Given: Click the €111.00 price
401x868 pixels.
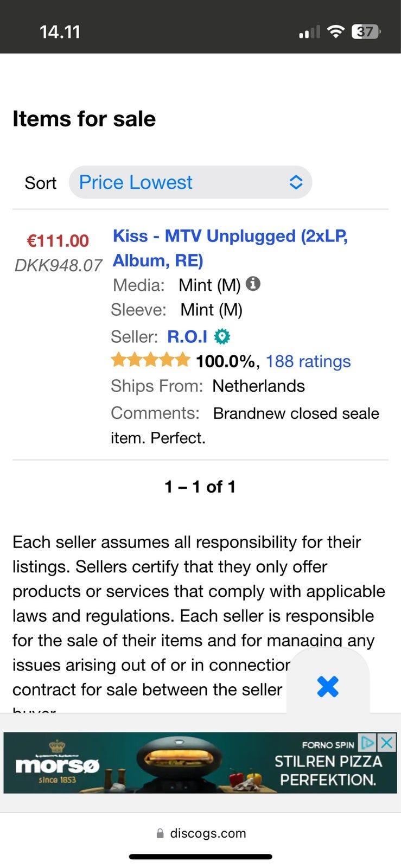Looking at the screenshot, I should click(58, 240).
